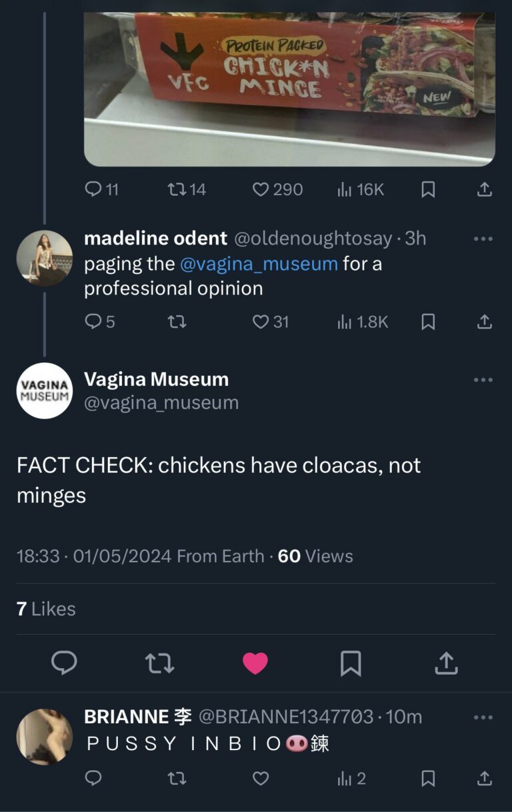The width and height of the screenshot is (512, 812).
Task: Retweet madeline odent's paging tweet
Action: click(x=178, y=322)
